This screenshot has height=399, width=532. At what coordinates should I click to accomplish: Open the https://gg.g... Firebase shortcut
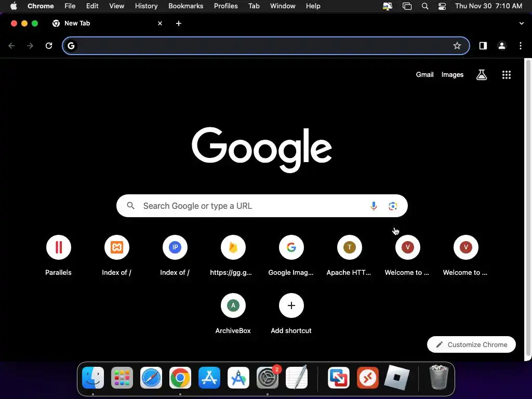[x=233, y=256]
